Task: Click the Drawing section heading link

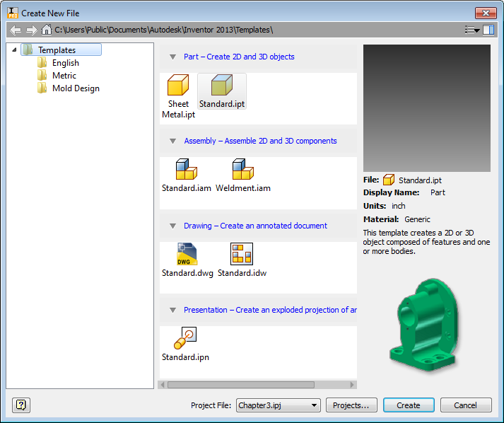Action: point(255,226)
